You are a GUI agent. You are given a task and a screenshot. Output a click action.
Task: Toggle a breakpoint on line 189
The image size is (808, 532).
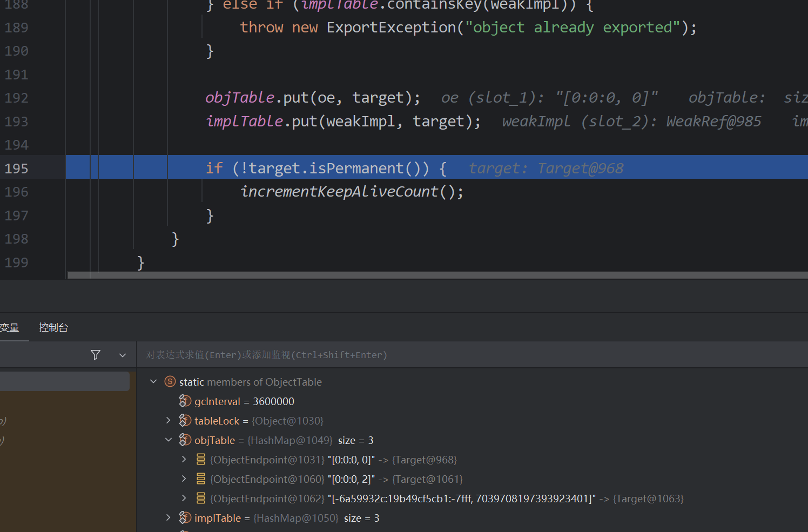(16, 28)
